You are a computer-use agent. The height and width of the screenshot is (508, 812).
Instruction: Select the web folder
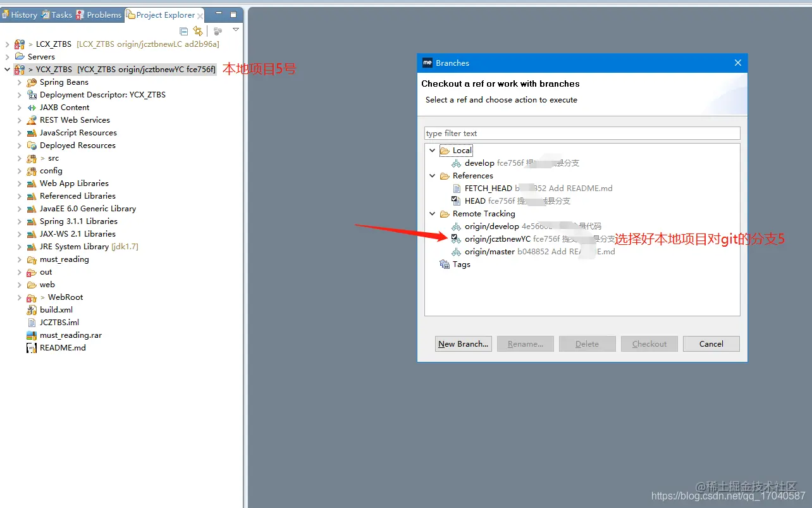[x=47, y=285]
